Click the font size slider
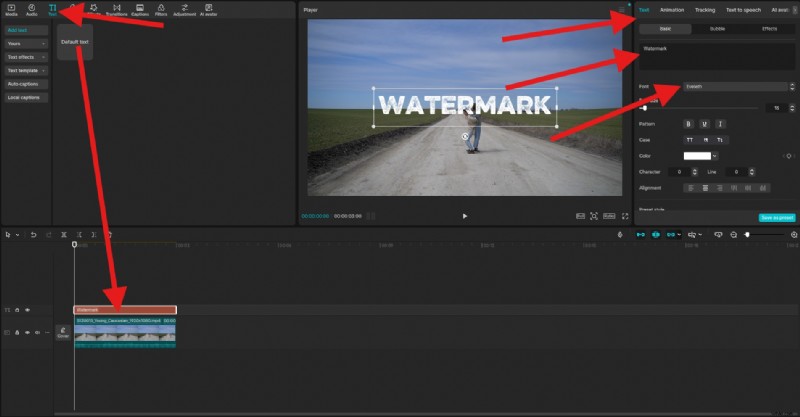The width and height of the screenshot is (800, 417). coord(698,108)
